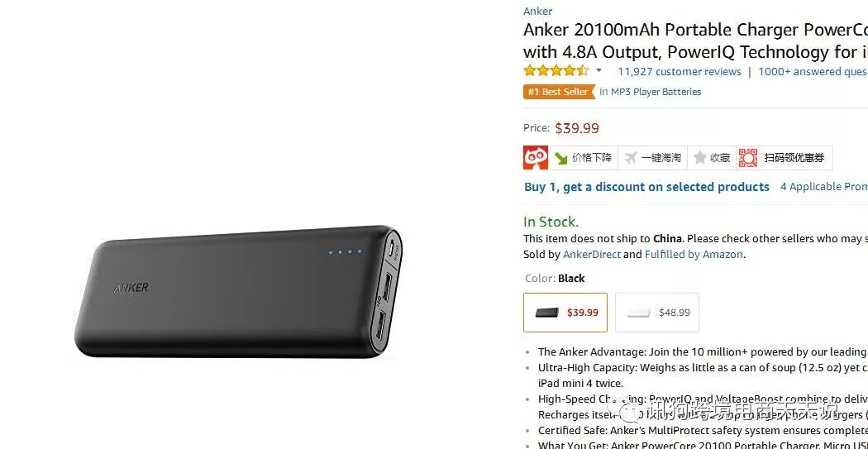Open the Anker brand link

[x=537, y=11]
